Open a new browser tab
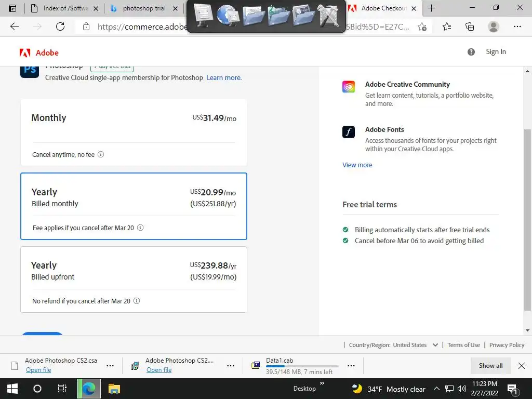 432,8
